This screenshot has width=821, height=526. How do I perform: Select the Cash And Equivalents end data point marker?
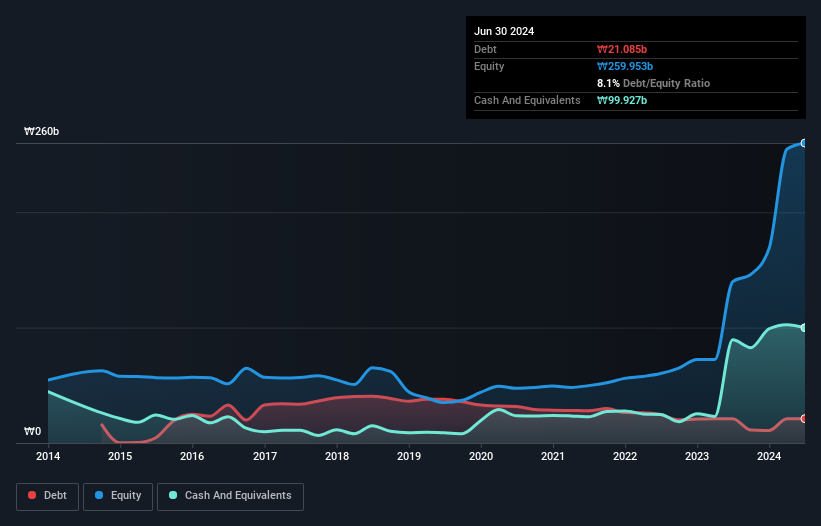804,328
